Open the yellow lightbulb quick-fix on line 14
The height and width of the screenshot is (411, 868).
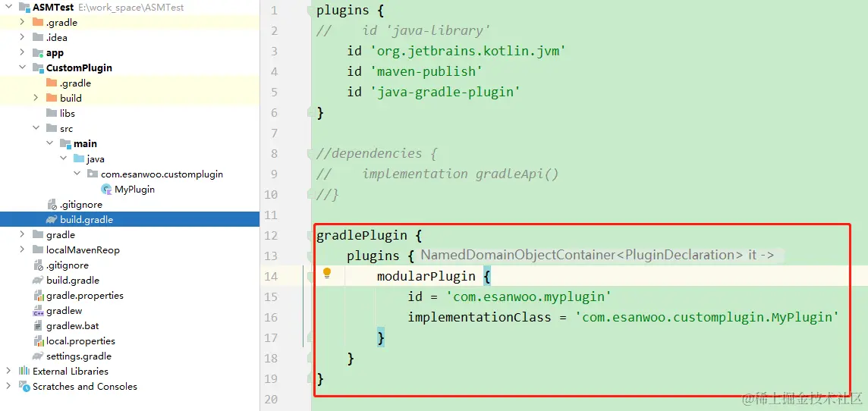[327, 273]
